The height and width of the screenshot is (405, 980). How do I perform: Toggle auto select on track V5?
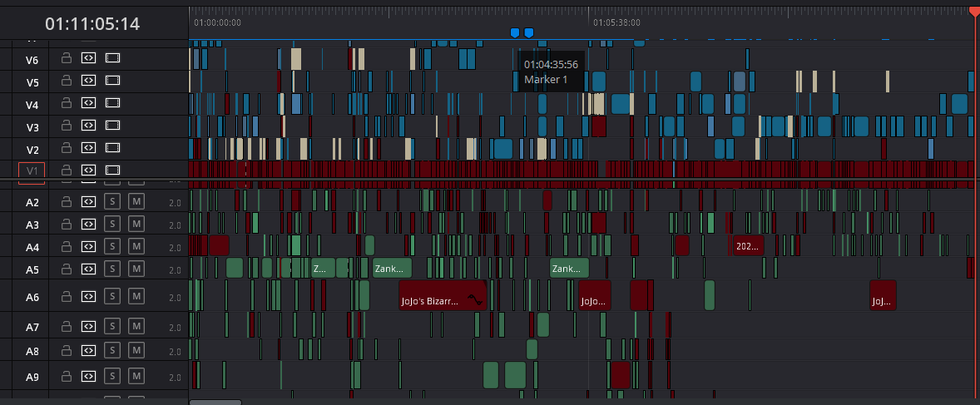tap(89, 81)
